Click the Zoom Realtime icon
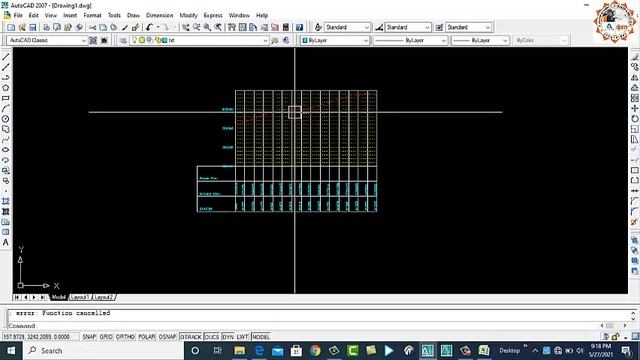Image resolution: width=640 pixels, height=360 pixels. point(196,27)
